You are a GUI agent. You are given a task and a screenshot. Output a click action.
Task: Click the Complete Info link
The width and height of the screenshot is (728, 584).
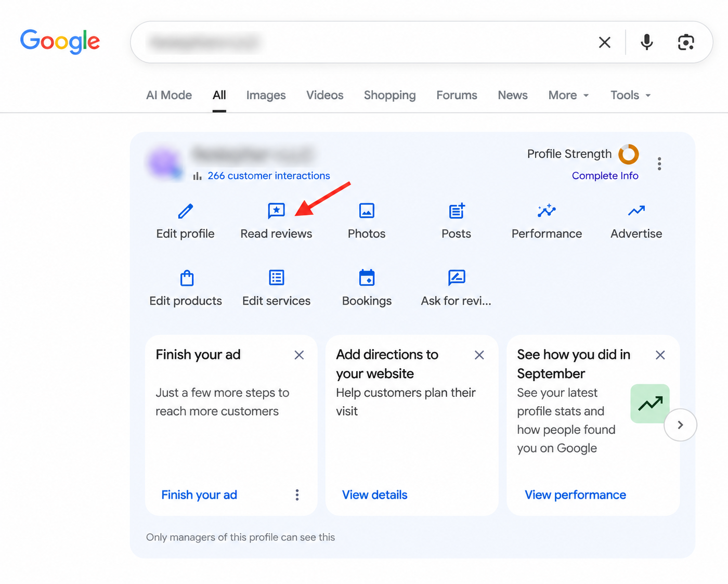click(605, 176)
